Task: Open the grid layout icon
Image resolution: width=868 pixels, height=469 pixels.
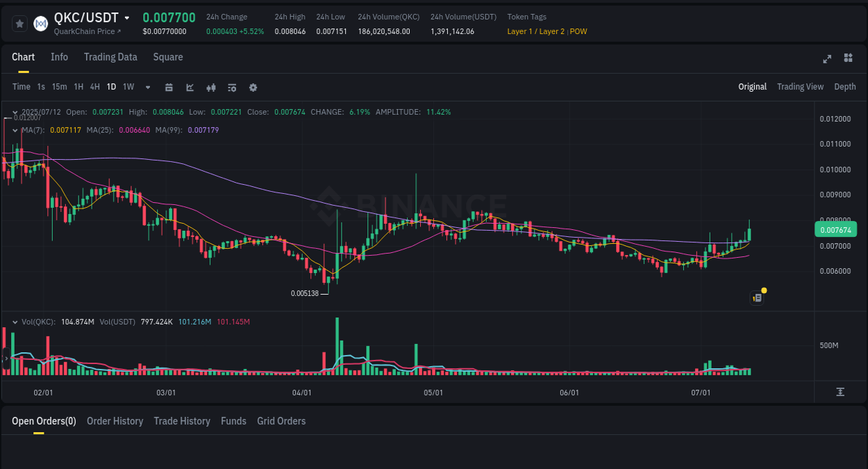Action: click(849, 59)
